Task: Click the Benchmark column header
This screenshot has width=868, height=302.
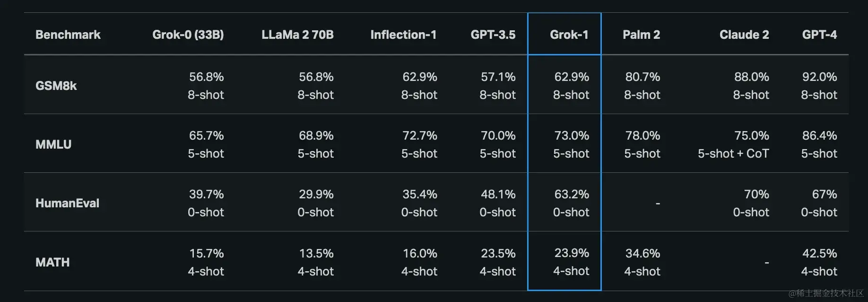Action: point(68,35)
